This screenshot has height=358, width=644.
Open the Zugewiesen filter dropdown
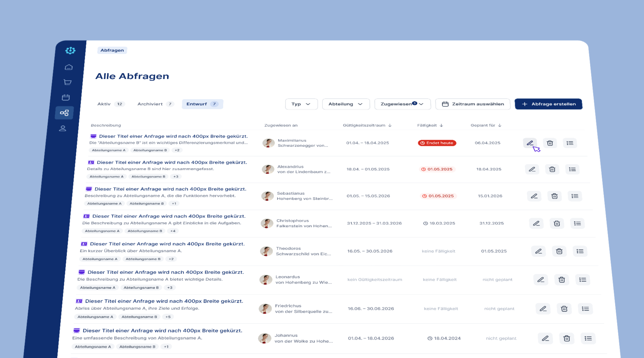(402, 104)
